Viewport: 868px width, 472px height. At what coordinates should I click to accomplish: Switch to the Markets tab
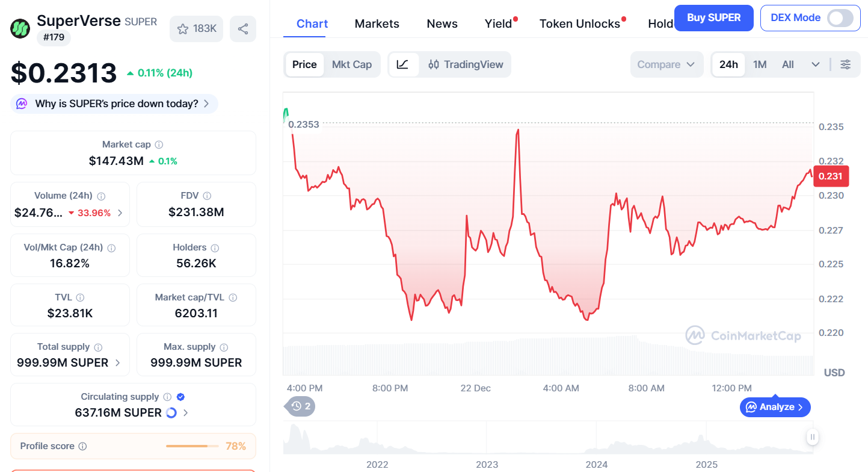click(x=377, y=23)
